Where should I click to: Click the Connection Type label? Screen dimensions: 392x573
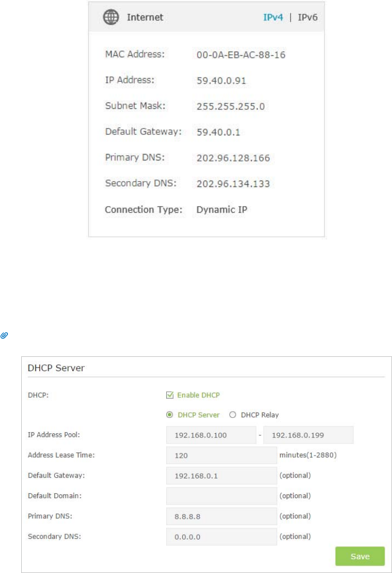tap(143, 210)
